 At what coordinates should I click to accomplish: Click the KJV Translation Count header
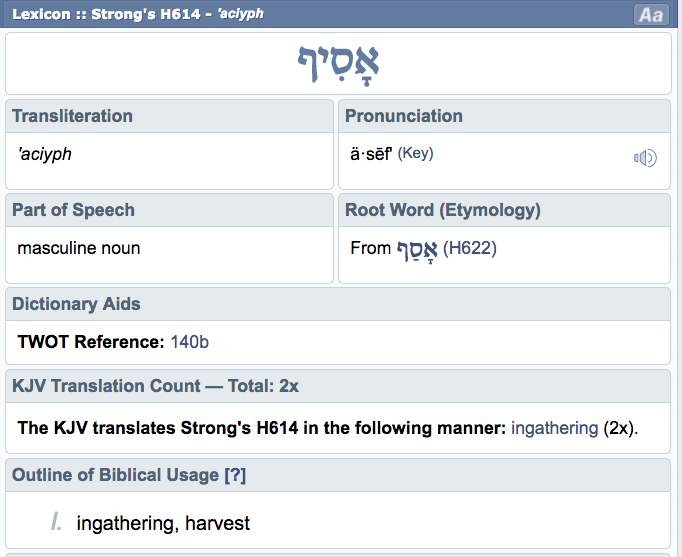click(154, 385)
